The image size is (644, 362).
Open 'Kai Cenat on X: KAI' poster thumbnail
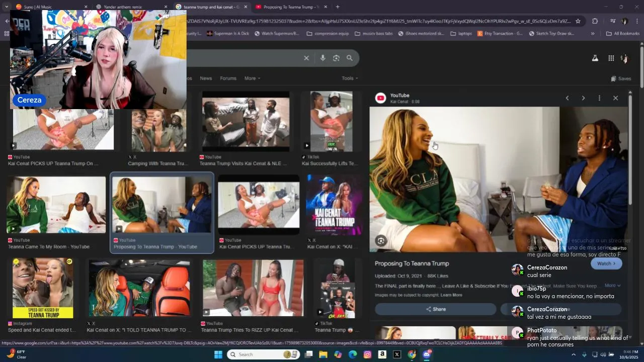[x=335, y=205]
